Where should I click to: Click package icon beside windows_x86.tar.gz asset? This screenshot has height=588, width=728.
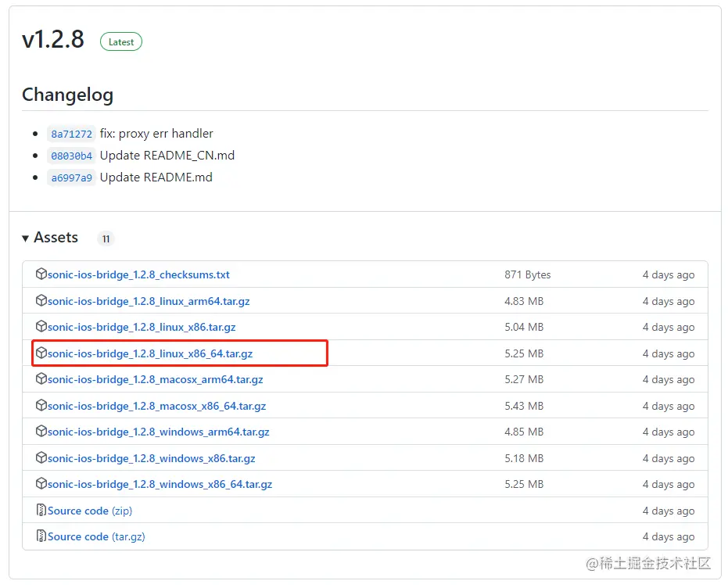point(41,457)
